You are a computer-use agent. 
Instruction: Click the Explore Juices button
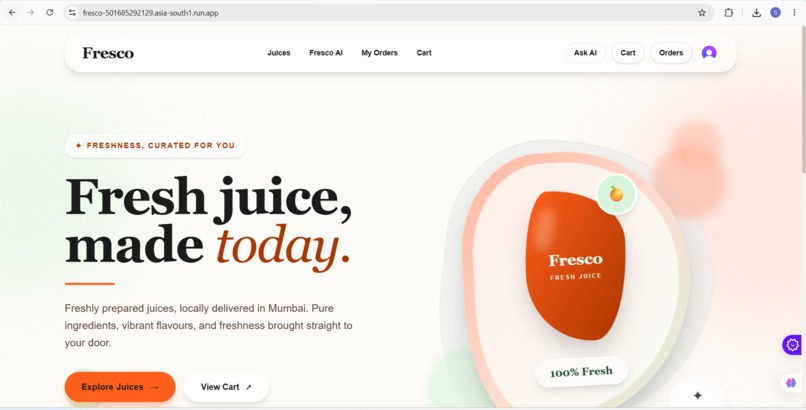click(x=120, y=387)
